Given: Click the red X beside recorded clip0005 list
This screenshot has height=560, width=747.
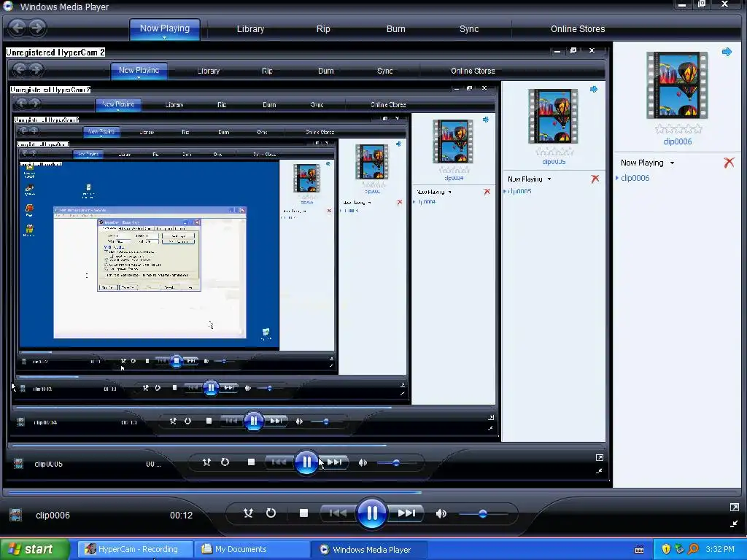Looking at the screenshot, I should [x=595, y=179].
